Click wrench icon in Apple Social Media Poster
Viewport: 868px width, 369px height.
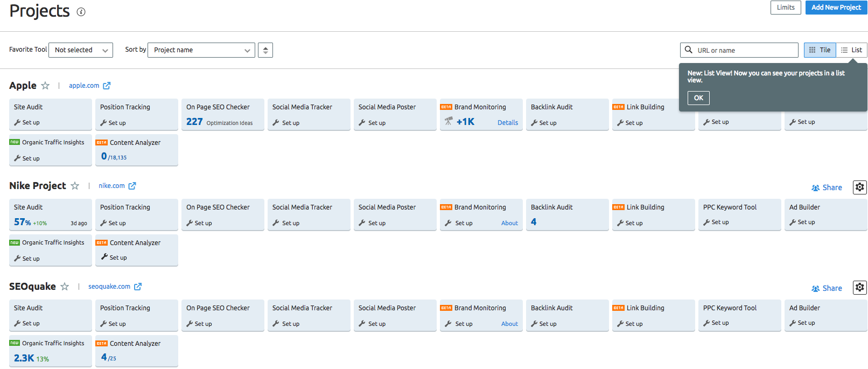[362, 123]
